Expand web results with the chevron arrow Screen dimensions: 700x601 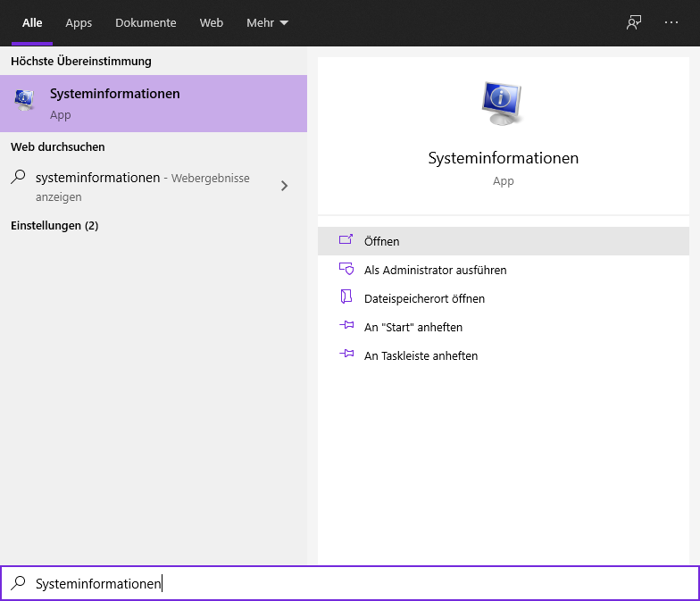click(x=284, y=186)
